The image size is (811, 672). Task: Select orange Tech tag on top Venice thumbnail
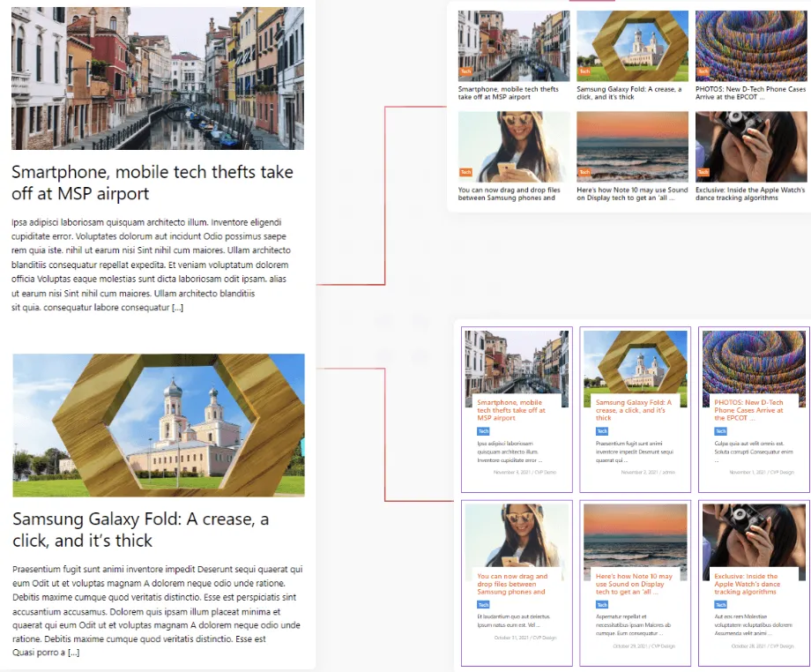point(465,71)
